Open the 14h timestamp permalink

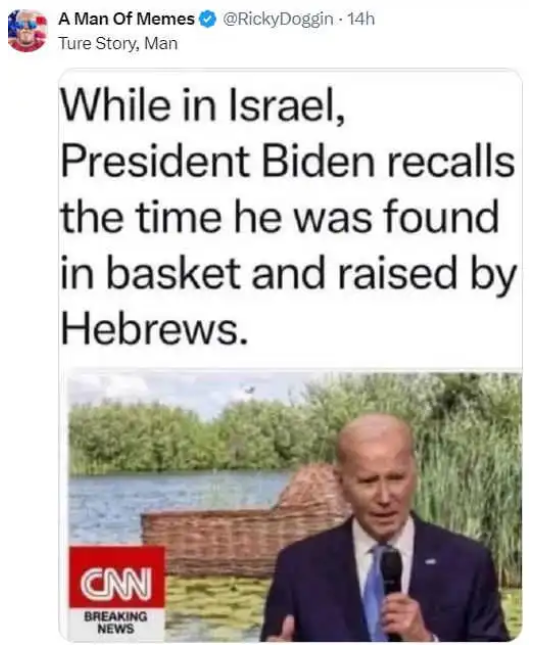[x=361, y=19]
